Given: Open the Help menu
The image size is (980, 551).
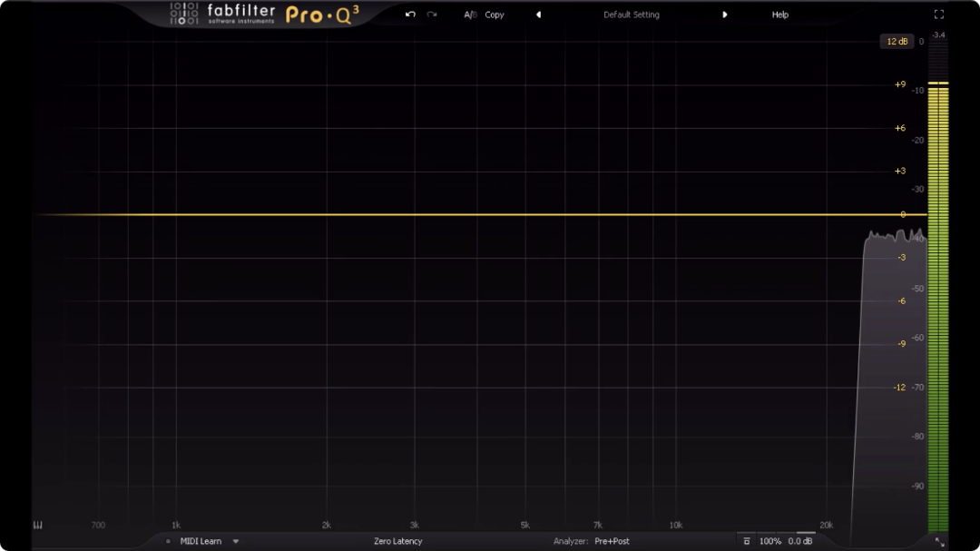Looking at the screenshot, I should 780,15.
